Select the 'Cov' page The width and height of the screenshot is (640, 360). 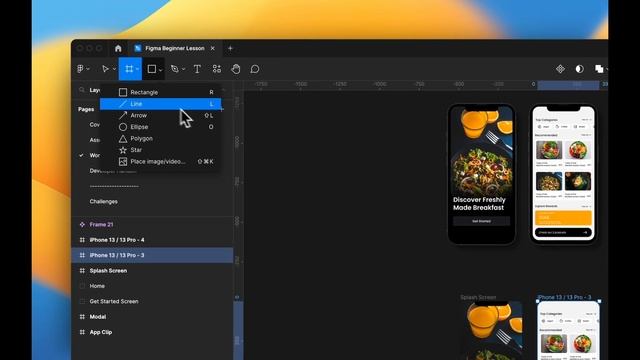[x=94, y=124]
